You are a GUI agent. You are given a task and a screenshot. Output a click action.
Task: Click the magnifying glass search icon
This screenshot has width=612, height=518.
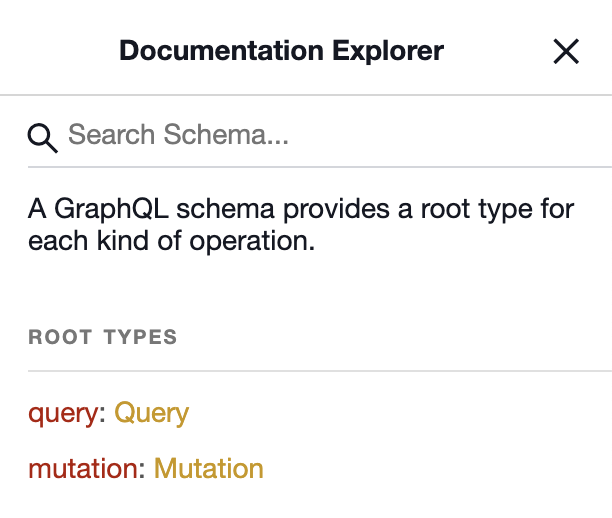pos(42,138)
